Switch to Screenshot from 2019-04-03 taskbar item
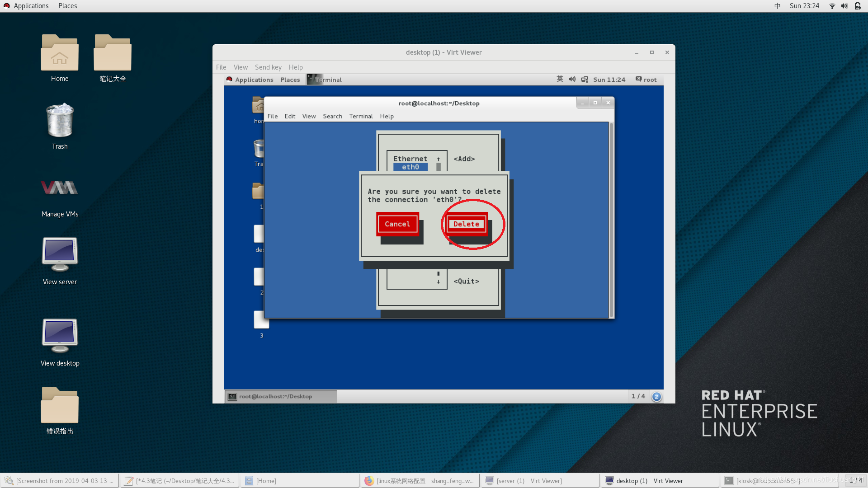The width and height of the screenshot is (868, 488). [60, 481]
